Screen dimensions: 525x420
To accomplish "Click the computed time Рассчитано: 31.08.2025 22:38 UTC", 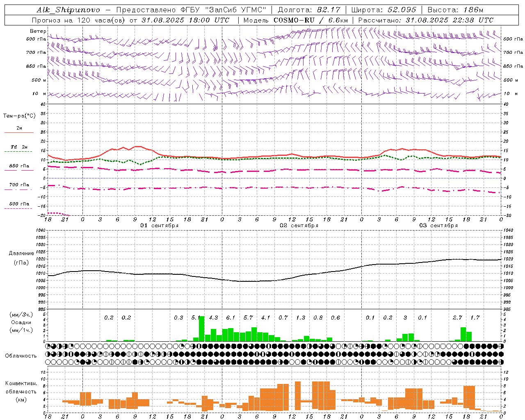I will click(426, 20).
